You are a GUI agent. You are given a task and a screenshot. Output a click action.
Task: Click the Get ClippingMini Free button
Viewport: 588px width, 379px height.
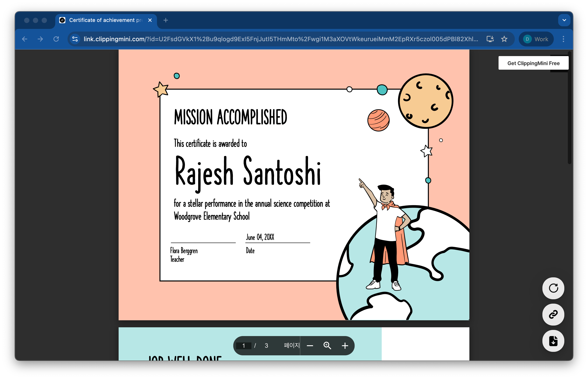tap(533, 63)
